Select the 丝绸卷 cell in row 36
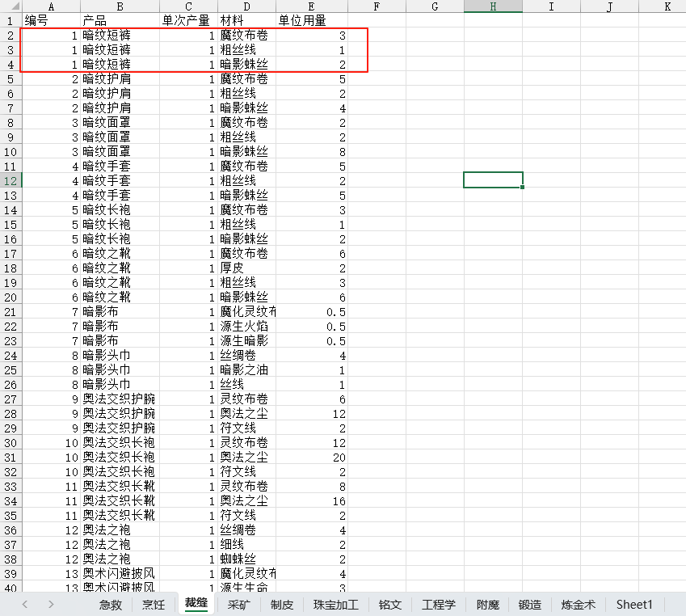Image resolution: width=686 pixels, height=616 pixels. [246, 530]
